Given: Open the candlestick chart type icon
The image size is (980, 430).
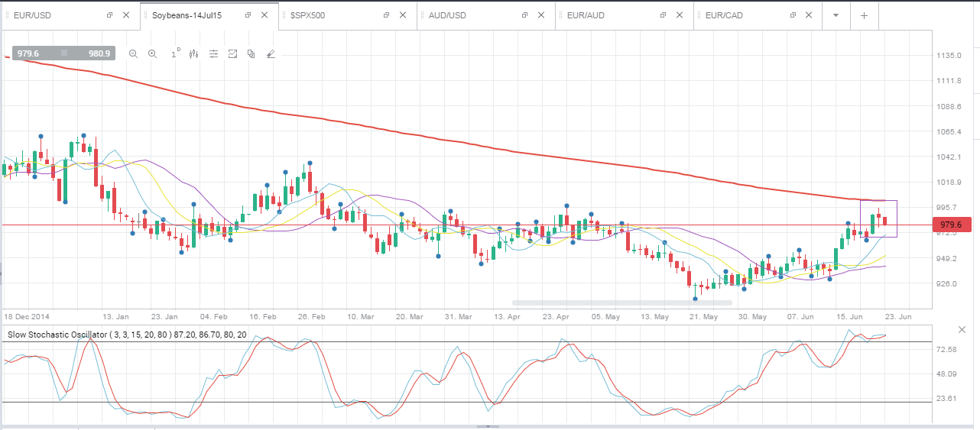Looking at the screenshot, I should coord(193,53).
